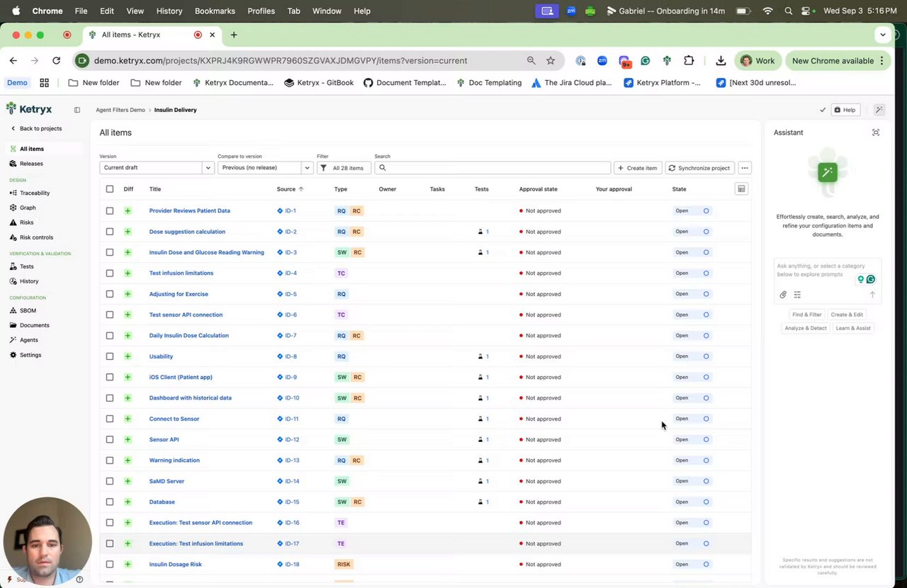Open the Chrome File menu
907x588 pixels.
tap(81, 11)
